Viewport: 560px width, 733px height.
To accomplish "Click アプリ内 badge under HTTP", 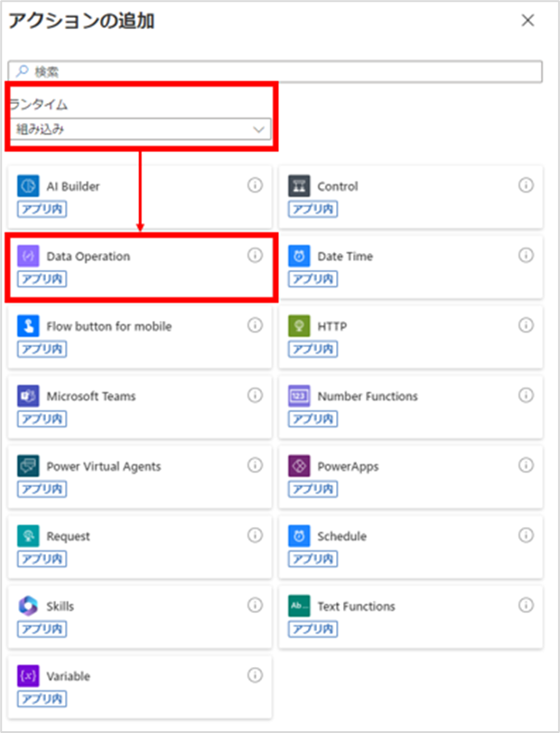I will (x=313, y=349).
